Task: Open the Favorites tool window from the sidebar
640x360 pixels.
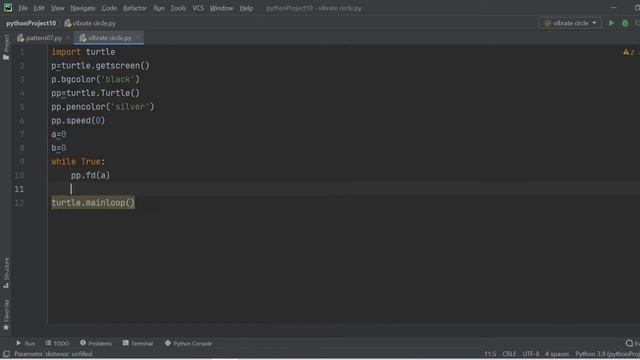Action: point(6,314)
